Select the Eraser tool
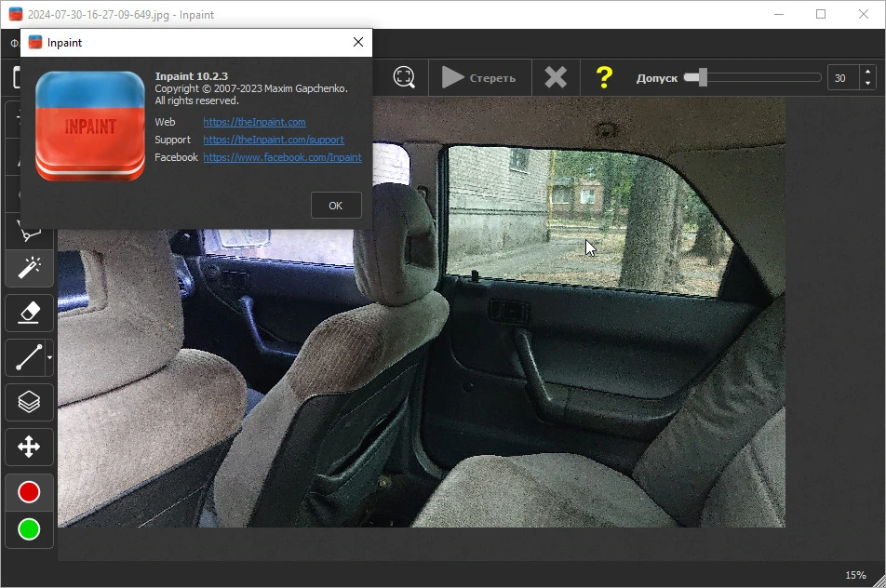The height and width of the screenshot is (588, 886). 30,313
